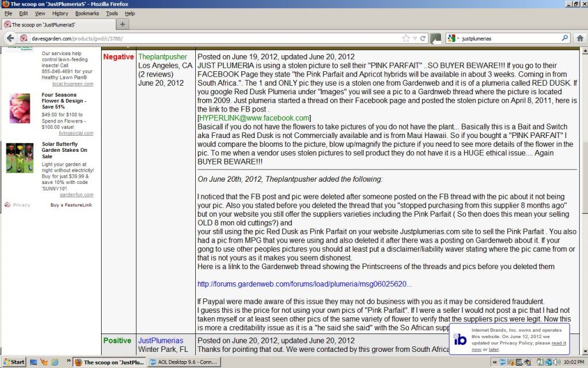
Task: Open a new tab with the plus button
Action: (122, 24)
